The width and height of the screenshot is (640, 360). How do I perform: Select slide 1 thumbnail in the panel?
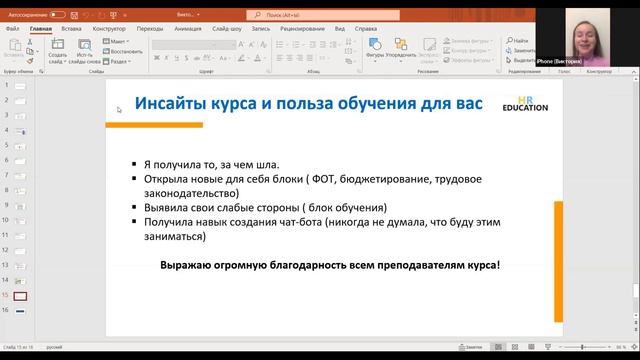[20, 86]
